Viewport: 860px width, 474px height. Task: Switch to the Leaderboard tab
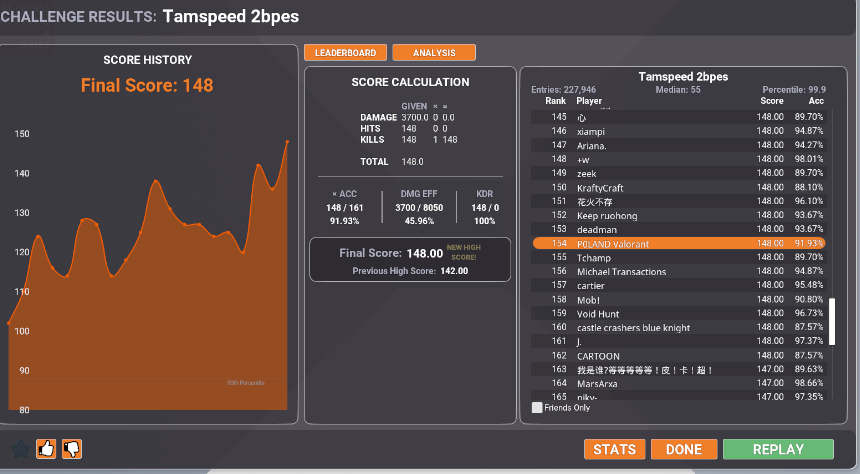[x=346, y=53]
